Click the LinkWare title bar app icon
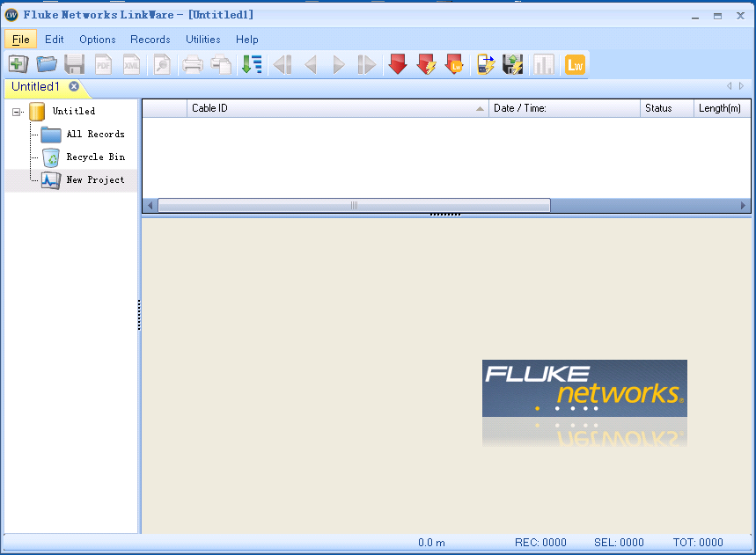 coord(11,15)
